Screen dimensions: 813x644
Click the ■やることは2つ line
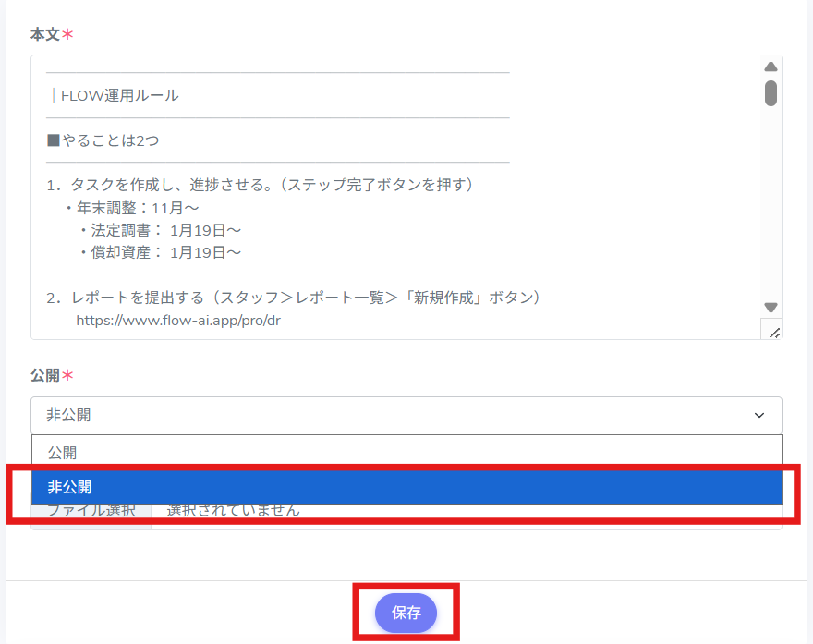[103, 140]
